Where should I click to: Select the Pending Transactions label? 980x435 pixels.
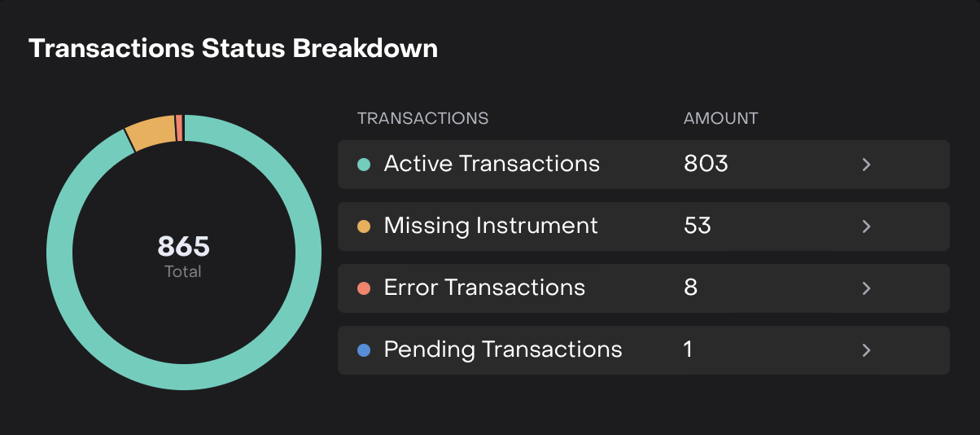coord(503,349)
